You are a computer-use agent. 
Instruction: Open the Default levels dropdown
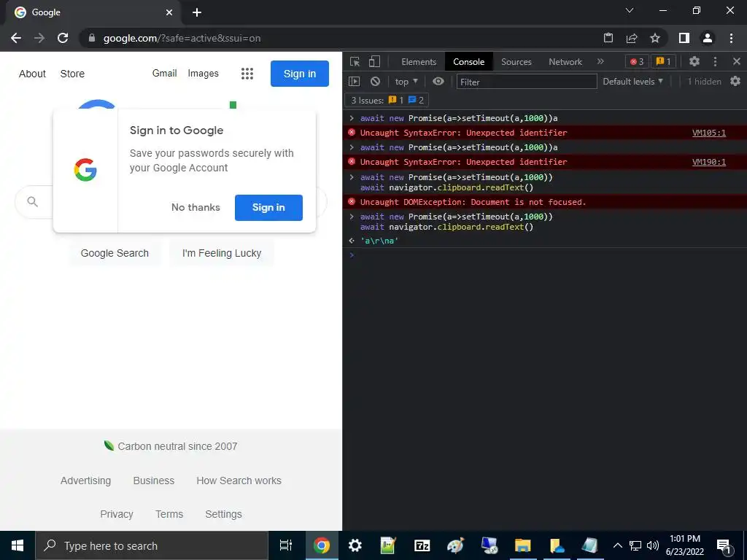point(632,82)
